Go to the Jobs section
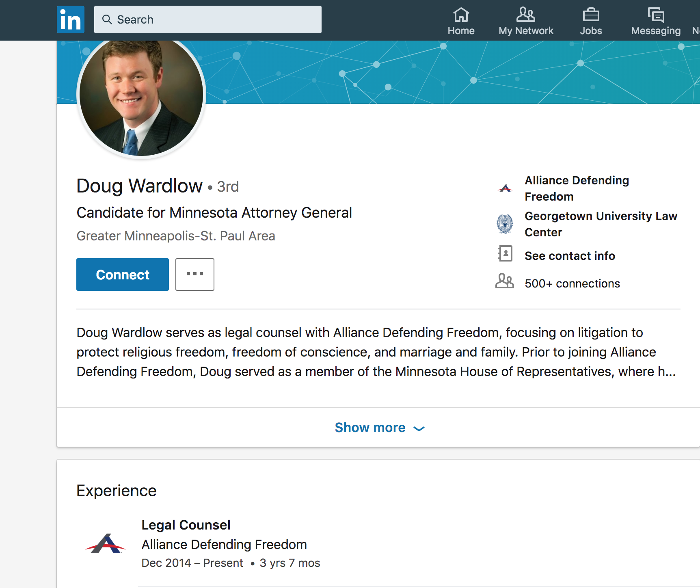This screenshot has height=588, width=700. coord(591,21)
